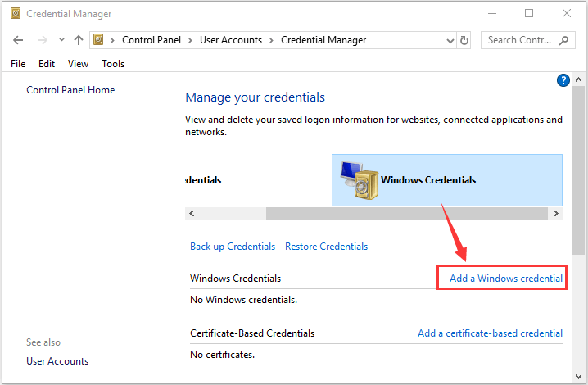Viewport: 588px width, 385px height.
Task: Click the search magnifier icon
Action: 563,40
